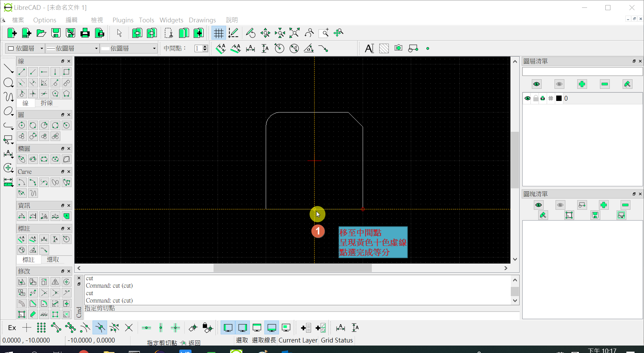The width and height of the screenshot is (644, 353).
Task: Click the command line input field
Action: [302, 316]
